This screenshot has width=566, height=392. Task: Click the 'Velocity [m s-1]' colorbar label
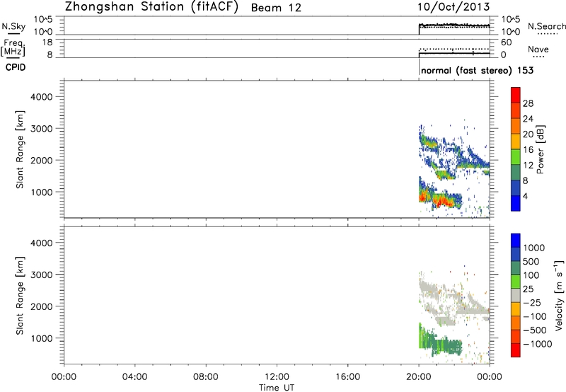559,295
